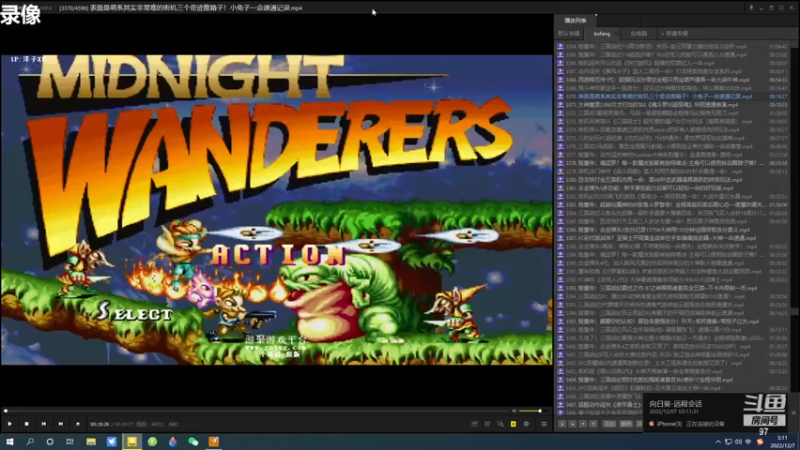Switch to the 此电脑 tab

pyautogui.click(x=639, y=34)
